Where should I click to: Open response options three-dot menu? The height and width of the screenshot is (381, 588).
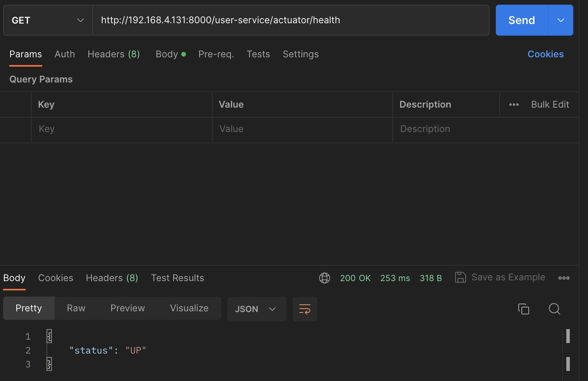click(564, 278)
